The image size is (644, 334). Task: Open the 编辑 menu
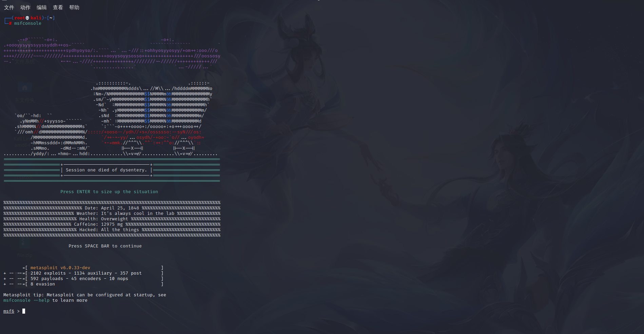[x=42, y=7]
